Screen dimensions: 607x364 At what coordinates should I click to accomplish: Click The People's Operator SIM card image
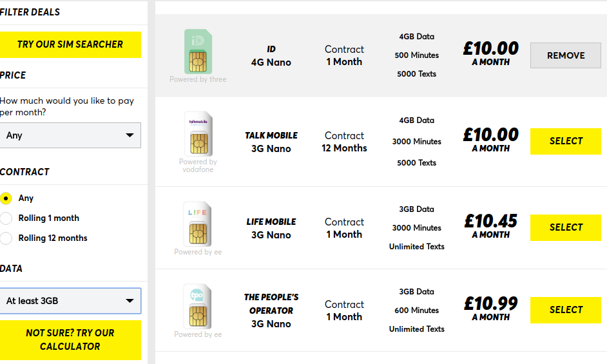click(197, 306)
